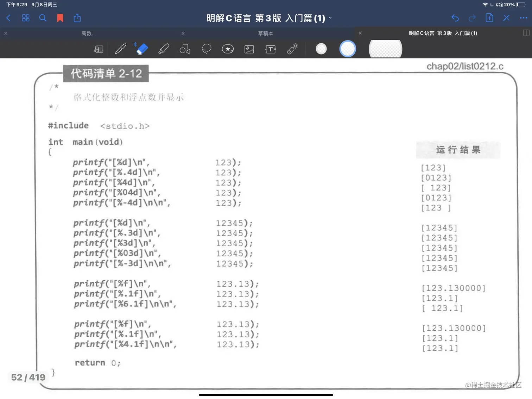Open the more options menu with three dots
The width and height of the screenshot is (532, 399).
tap(523, 18)
